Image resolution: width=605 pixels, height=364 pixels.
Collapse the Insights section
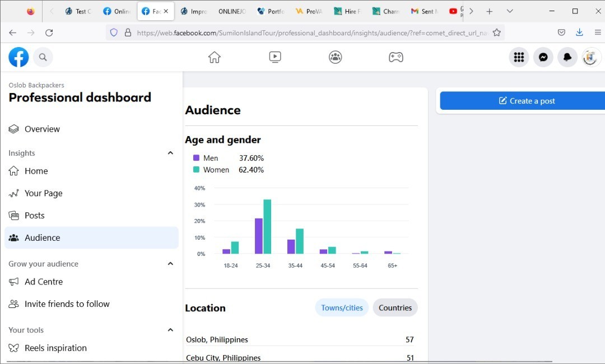(170, 153)
